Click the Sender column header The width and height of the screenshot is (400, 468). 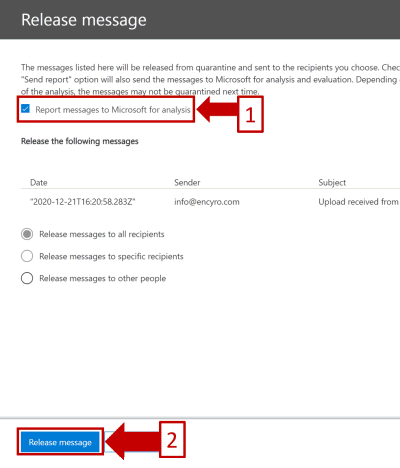[187, 182]
